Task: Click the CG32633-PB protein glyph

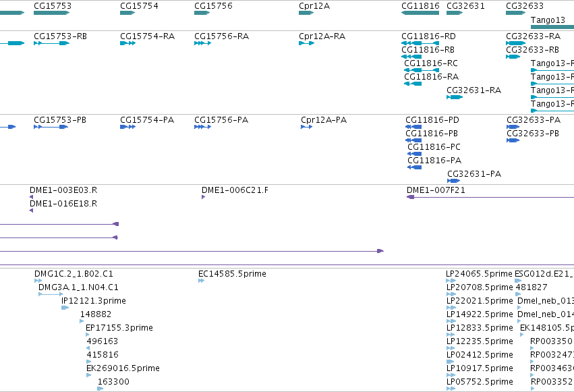Action: [x=513, y=140]
